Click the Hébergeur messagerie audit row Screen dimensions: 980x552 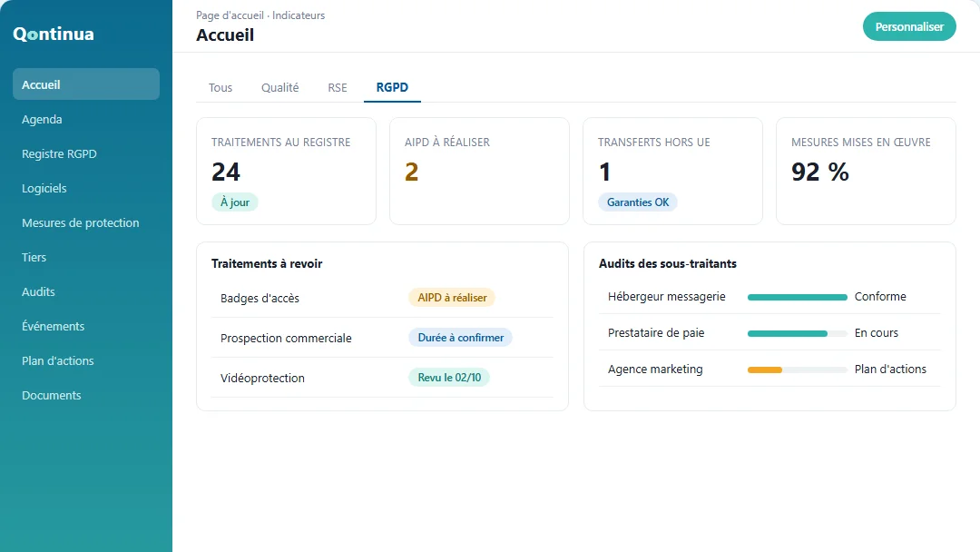(x=769, y=296)
